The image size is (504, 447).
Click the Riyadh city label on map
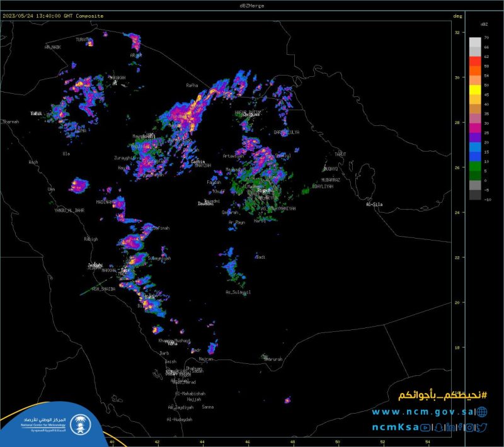point(265,190)
